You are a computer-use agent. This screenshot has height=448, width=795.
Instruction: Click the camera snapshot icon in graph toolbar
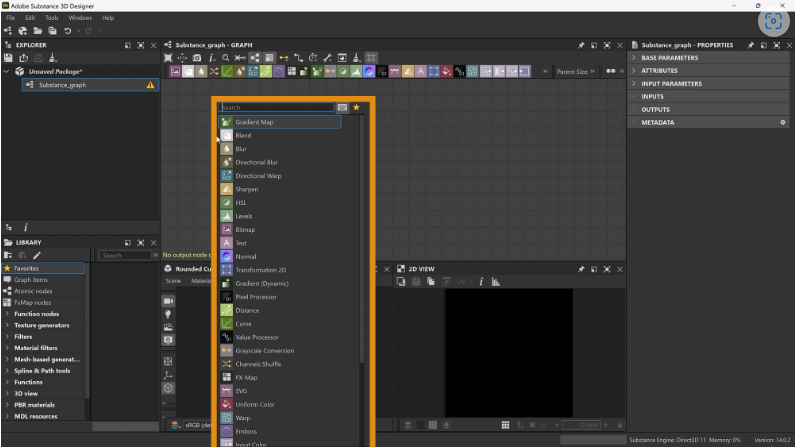(x=197, y=58)
